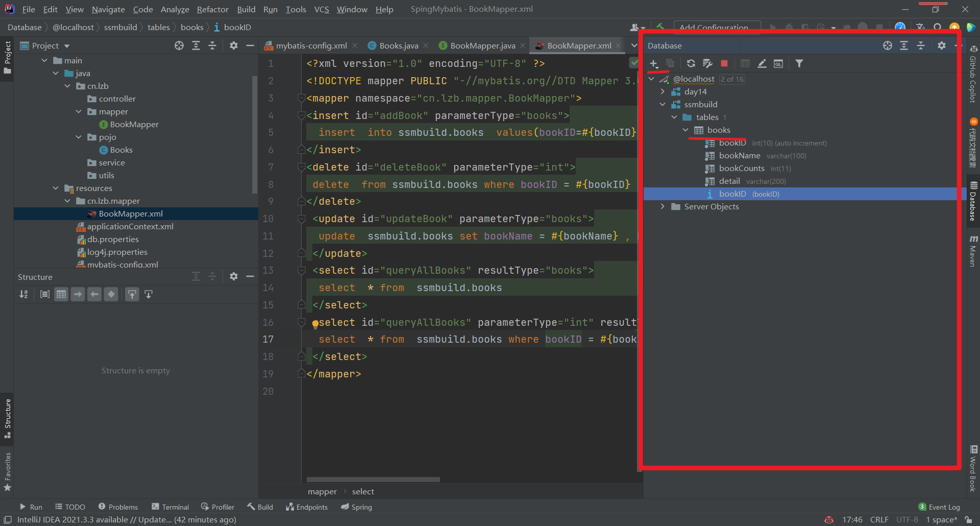Toggle alphabetical sort in Structure panel
Image resolution: width=980 pixels, height=526 pixels.
23,294
